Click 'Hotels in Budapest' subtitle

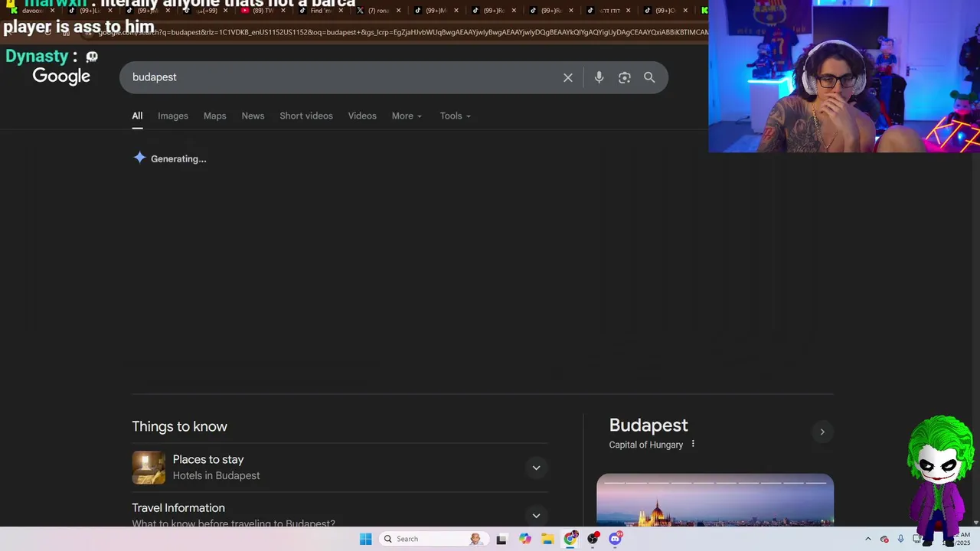(x=216, y=475)
